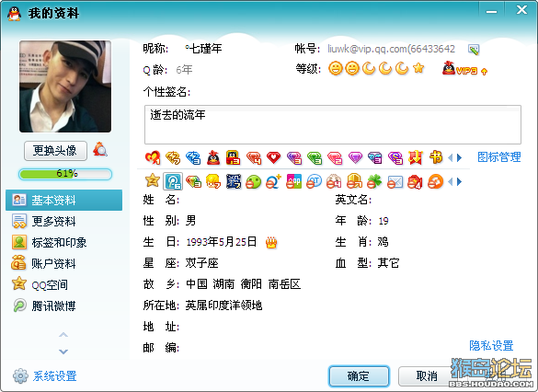Screen dimensions: 538x392
Task: Click the edit icon beside account number
Action: click(x=474, y=50)
